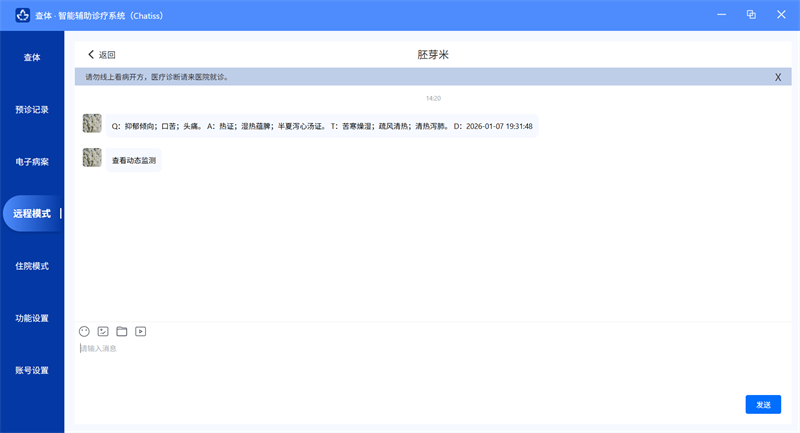The image size is (800, 433).
Task: Click the diagnosis summary message bubble
Action: pyautogui.click(x=321, y=126)
